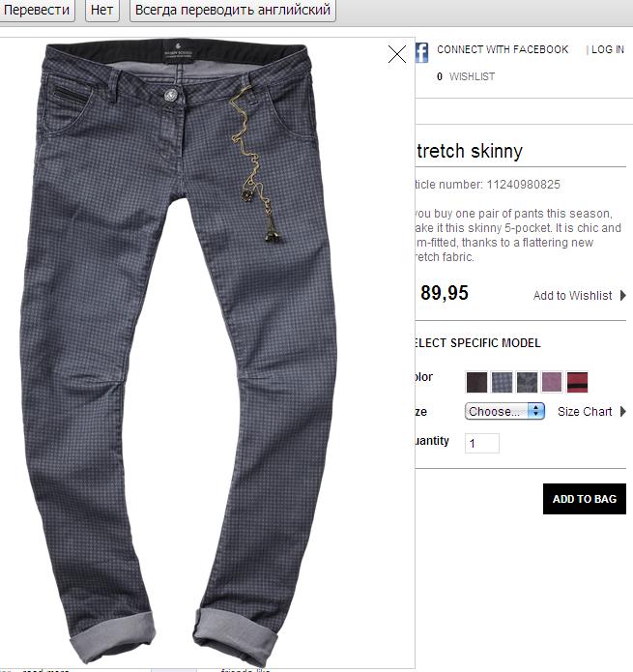
Task: Open the Size Chart link
Action: (585, 412)
